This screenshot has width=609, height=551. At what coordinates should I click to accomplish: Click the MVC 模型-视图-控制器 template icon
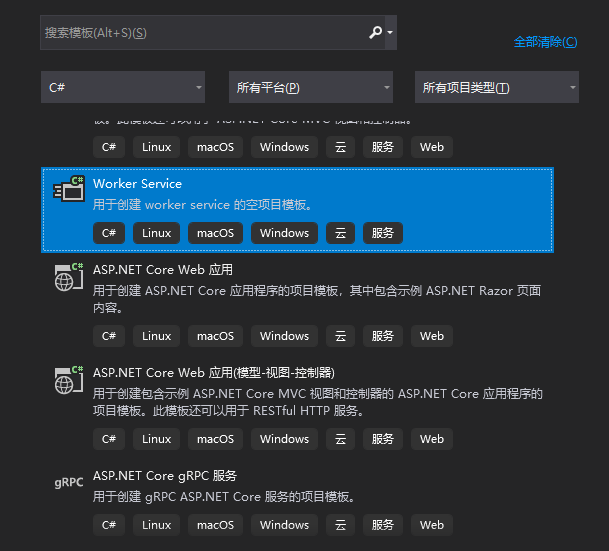click(69, 379)
